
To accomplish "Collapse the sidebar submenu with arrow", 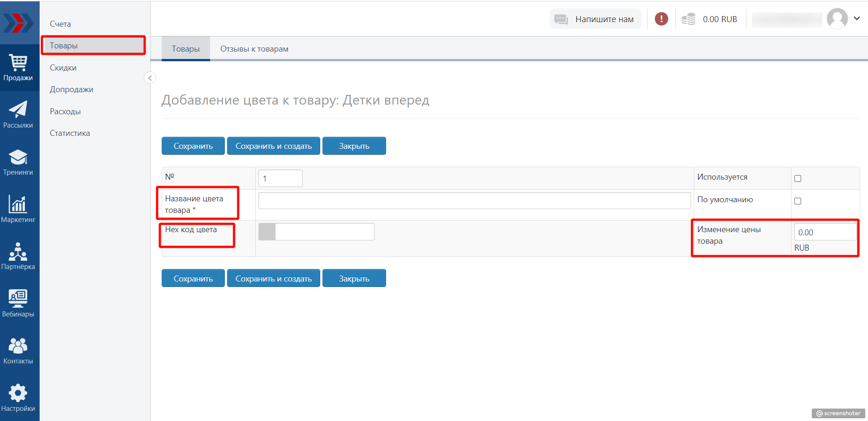I will 150,78.
